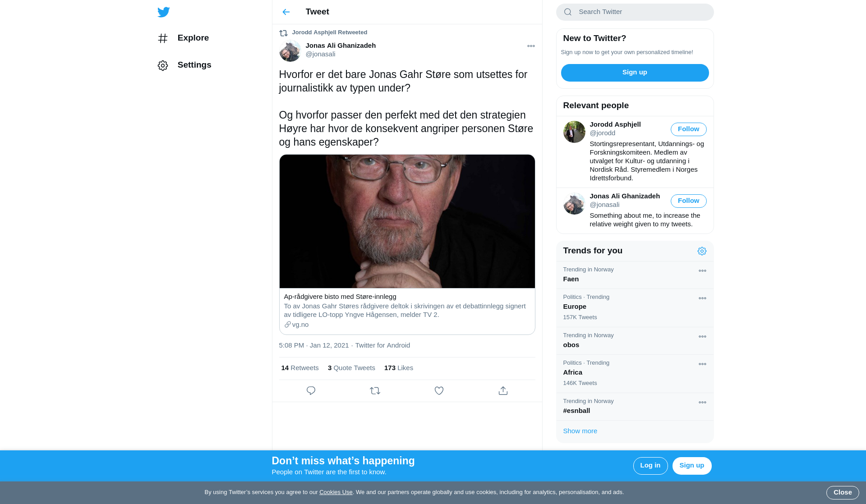Click Jonas Ali Ghanizadeh name in Relevant people

625,196
